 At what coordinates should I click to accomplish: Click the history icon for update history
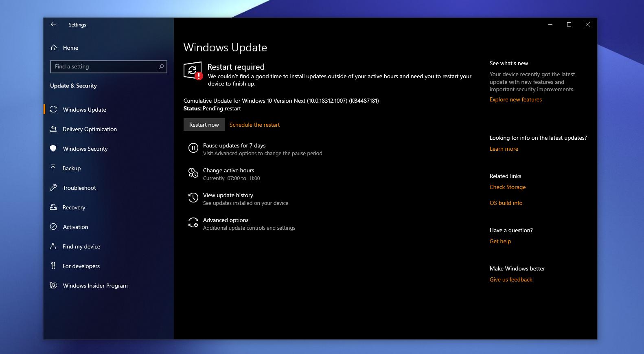[x=193, y=198]
